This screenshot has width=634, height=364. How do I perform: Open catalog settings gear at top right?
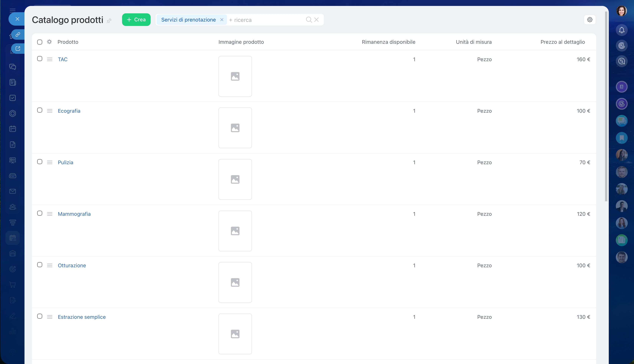tap(590, 20)
